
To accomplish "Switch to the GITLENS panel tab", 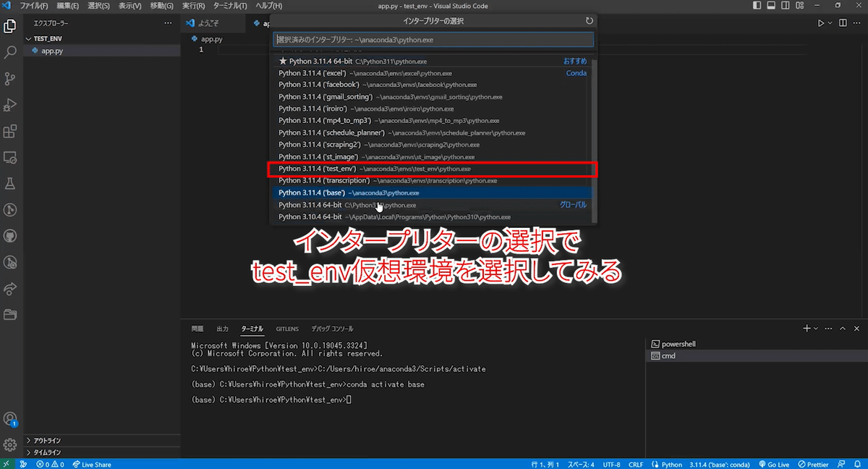I will click(287, 329).
